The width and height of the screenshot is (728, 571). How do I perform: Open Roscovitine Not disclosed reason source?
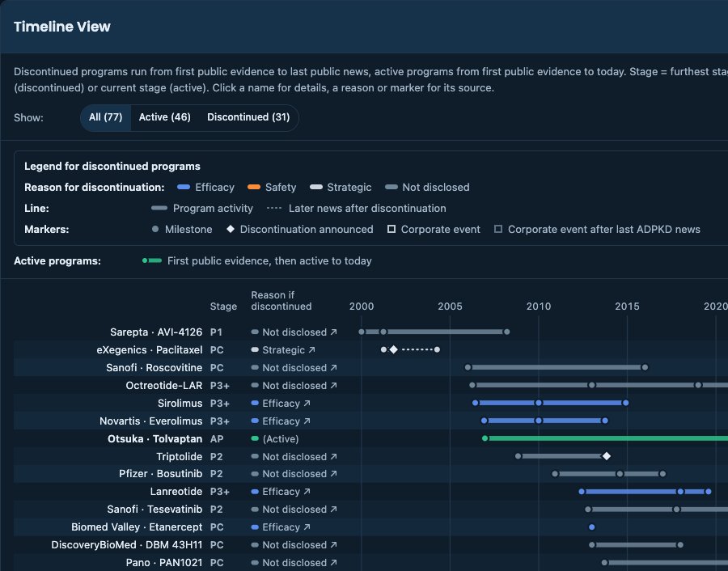[294, 368]
